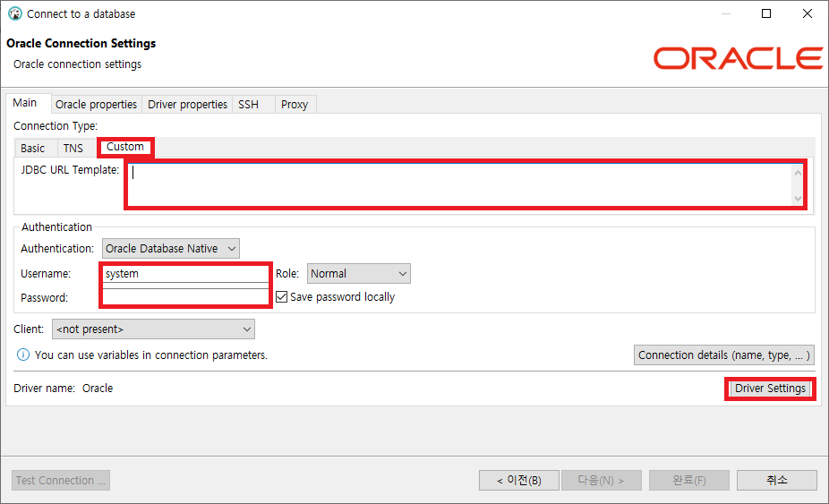
Task: Go back with the 이전(B) button
Action: click(519, 480)
